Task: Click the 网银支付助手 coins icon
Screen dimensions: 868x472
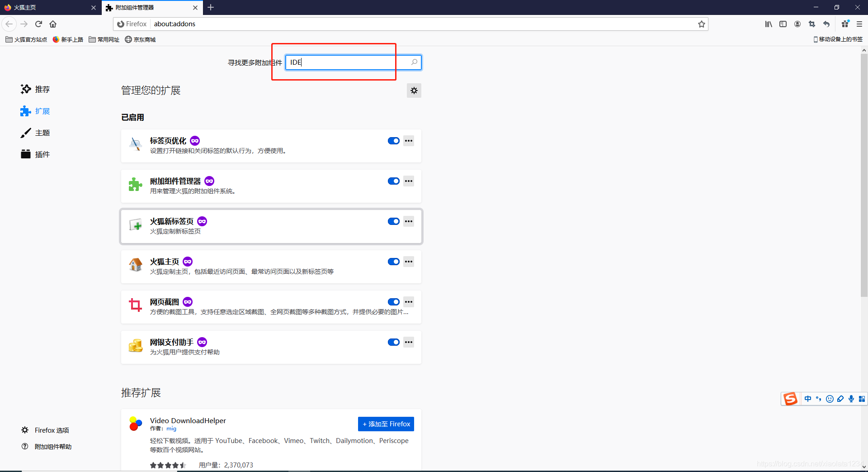Action: (136, 346)
